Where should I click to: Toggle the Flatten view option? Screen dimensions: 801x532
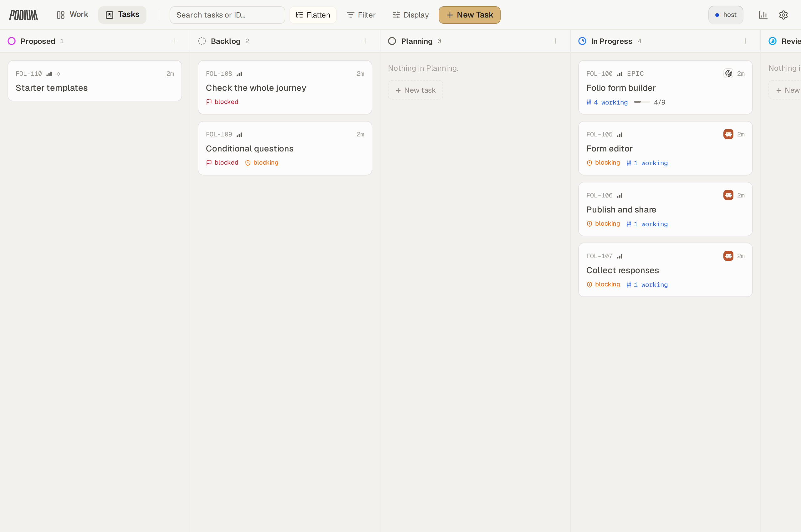click(x=313, y=15)
